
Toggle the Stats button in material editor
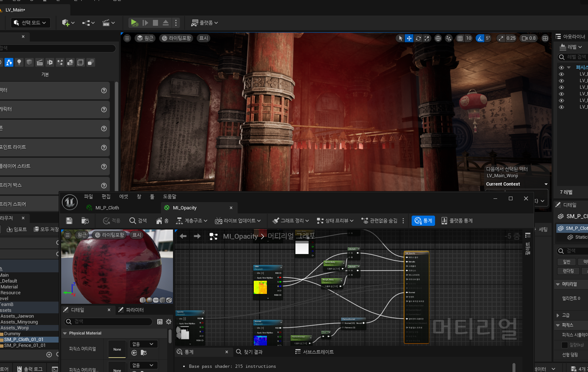point(423,221)
